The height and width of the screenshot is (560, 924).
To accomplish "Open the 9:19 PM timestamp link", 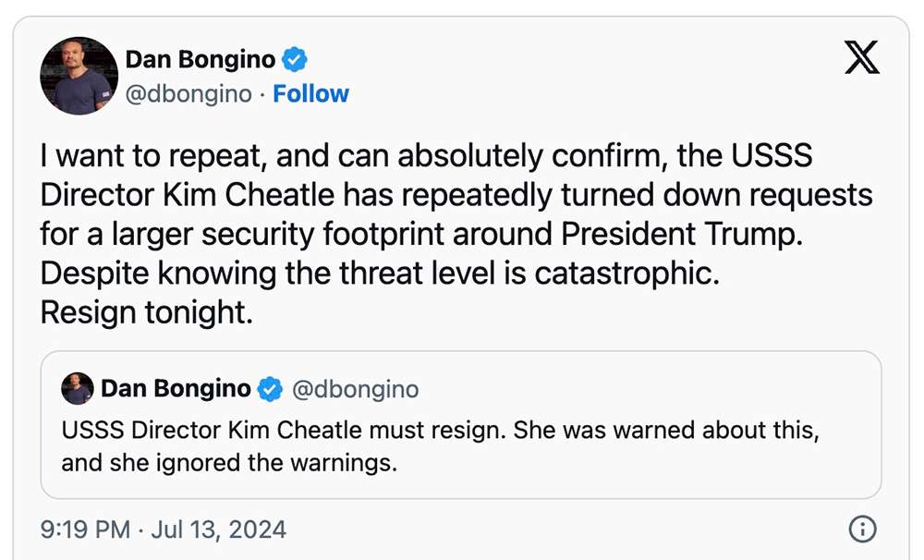I will coord(85,530).
